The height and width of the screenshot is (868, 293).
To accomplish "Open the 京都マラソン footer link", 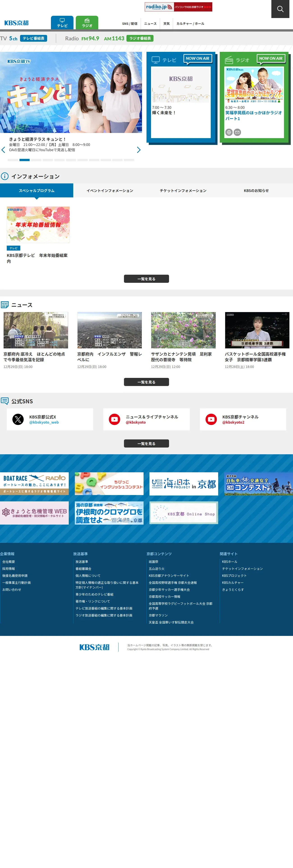I will (158, 615).
